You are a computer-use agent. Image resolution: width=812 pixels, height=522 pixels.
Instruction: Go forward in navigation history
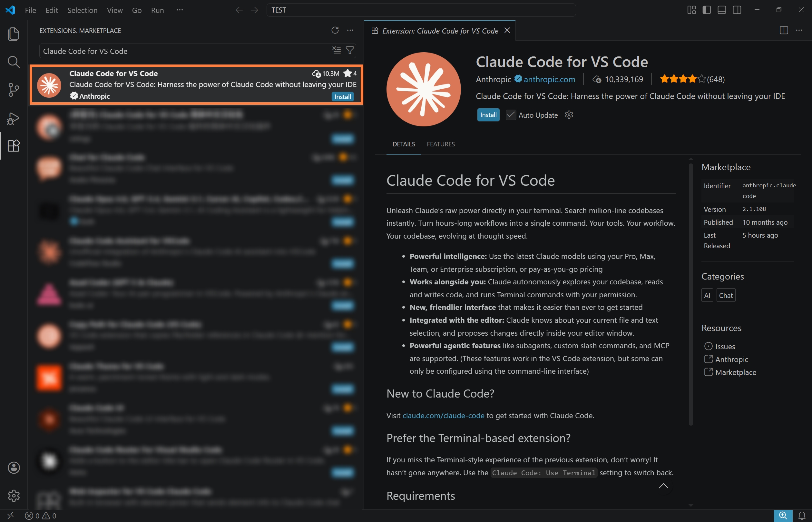click(255, 10)
